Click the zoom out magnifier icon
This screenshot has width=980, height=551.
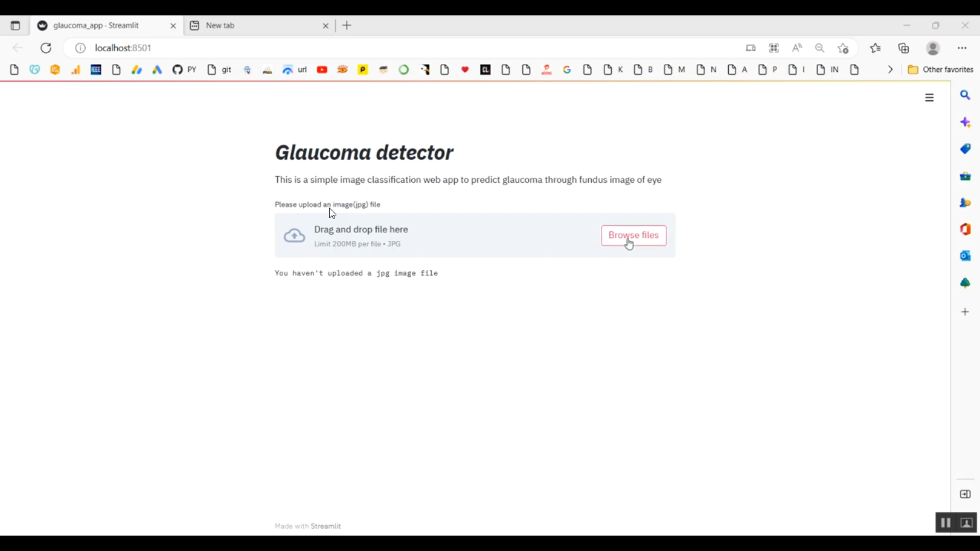[820, 48]
